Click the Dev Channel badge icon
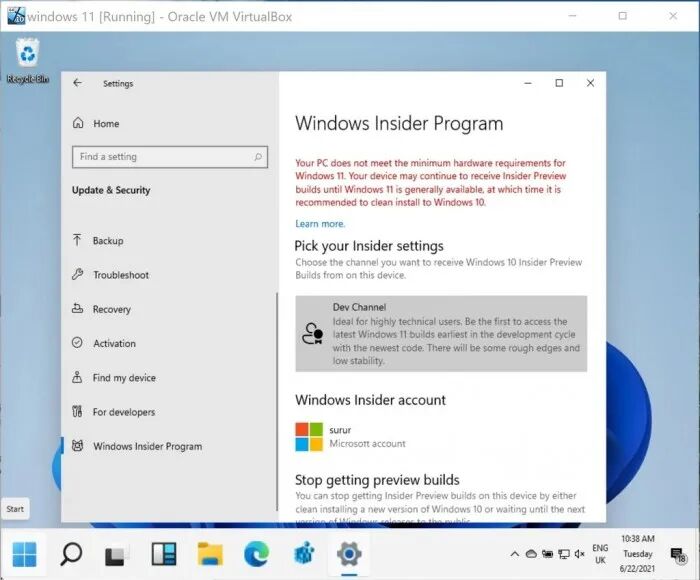This screenshot has height=580, width=700. [312, 334]
